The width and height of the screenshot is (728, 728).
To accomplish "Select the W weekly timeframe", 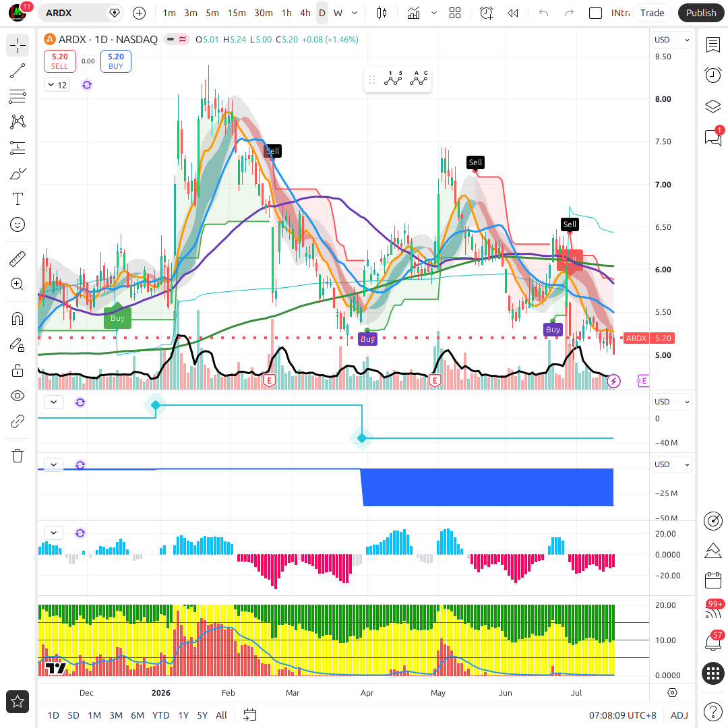I will coord(338,13).
